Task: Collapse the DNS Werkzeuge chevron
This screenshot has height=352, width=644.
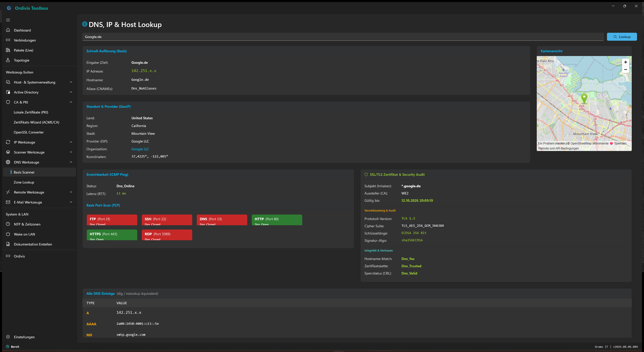Action: (71, 162)
